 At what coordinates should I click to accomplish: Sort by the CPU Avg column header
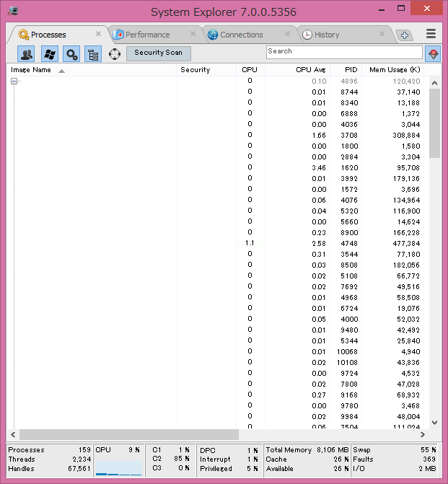tap(298, 70)
